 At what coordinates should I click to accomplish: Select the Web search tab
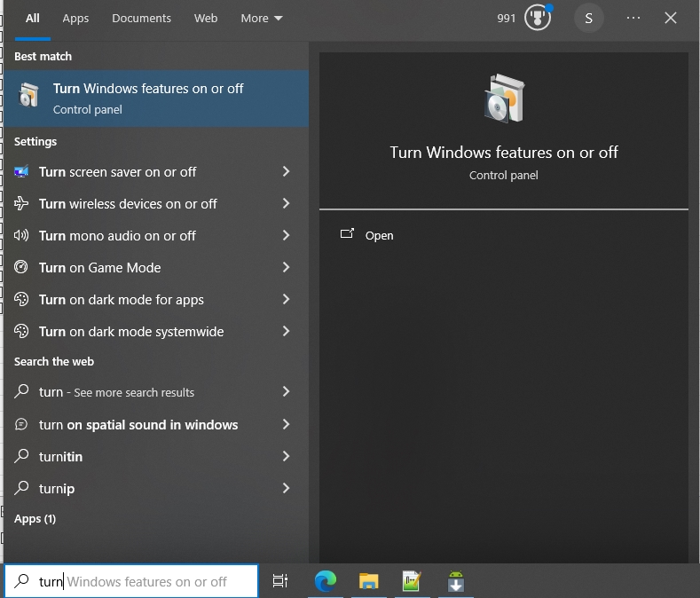(206, 18)
